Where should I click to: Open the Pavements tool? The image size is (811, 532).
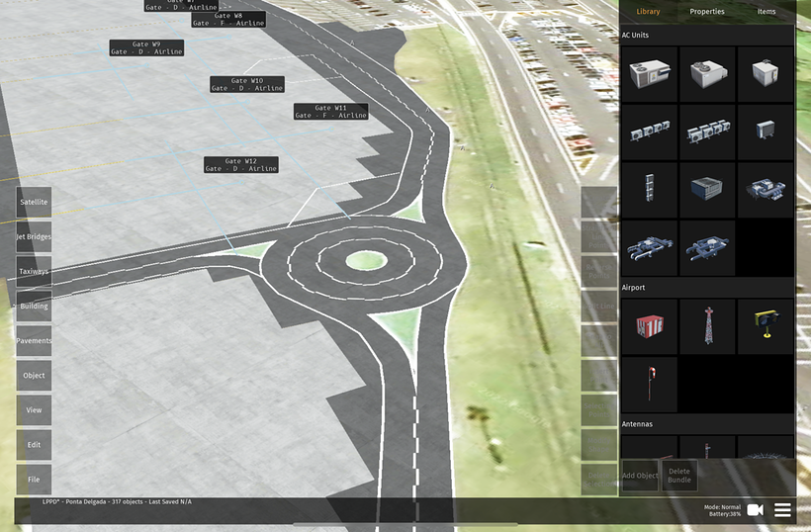(34, 341)
